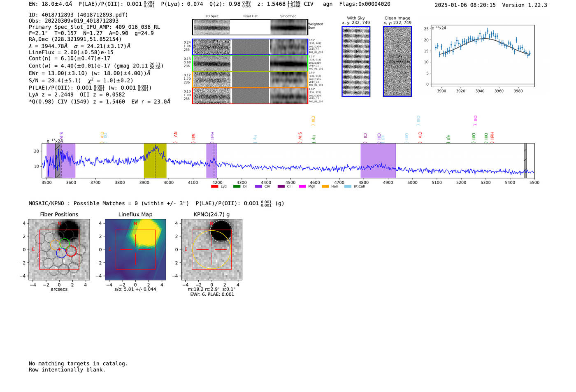Open the With Sky image
Viewport: 576px width, 392px height.
[356, 61]
